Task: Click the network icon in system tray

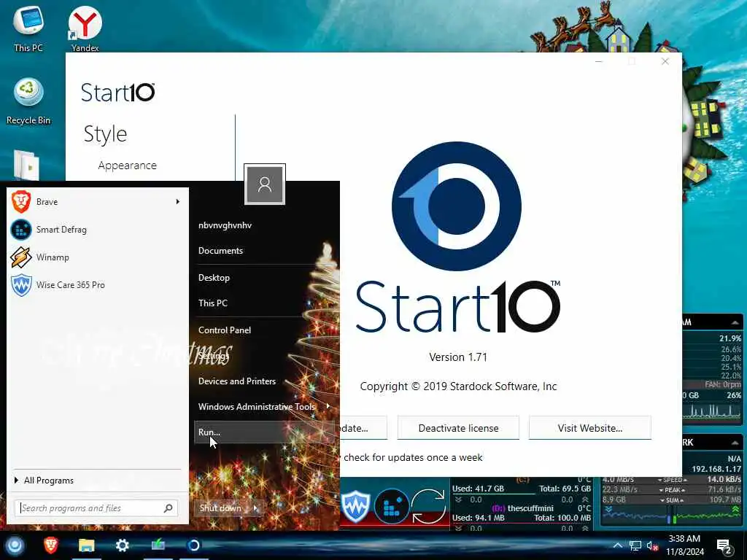Action: (x=635, y=545)
